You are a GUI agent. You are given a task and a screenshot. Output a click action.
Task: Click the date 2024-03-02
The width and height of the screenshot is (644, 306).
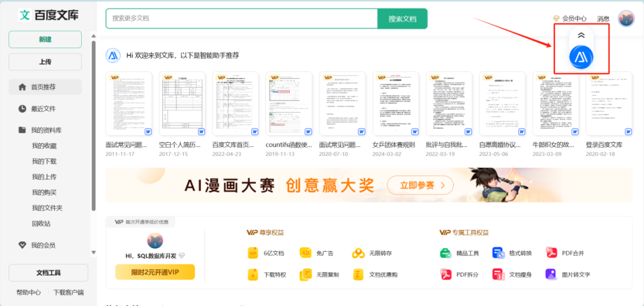pos(388,154)
